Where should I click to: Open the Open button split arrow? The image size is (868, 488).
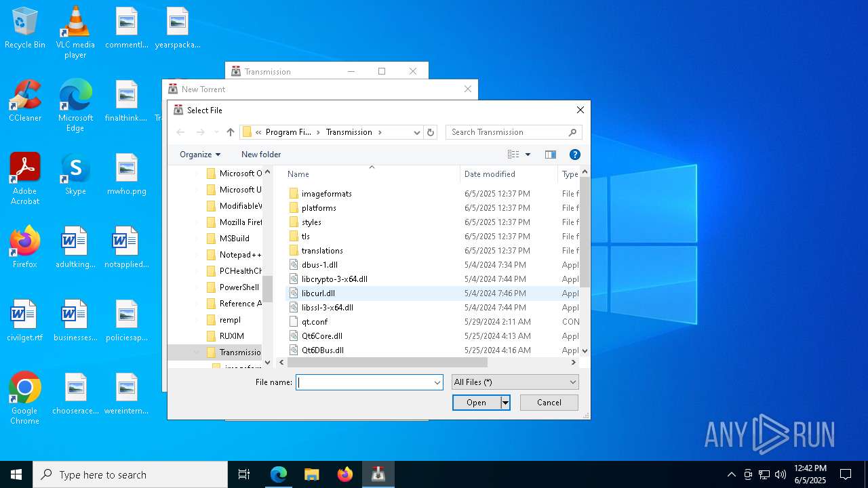pyautogui.click(x=505, y=403)
